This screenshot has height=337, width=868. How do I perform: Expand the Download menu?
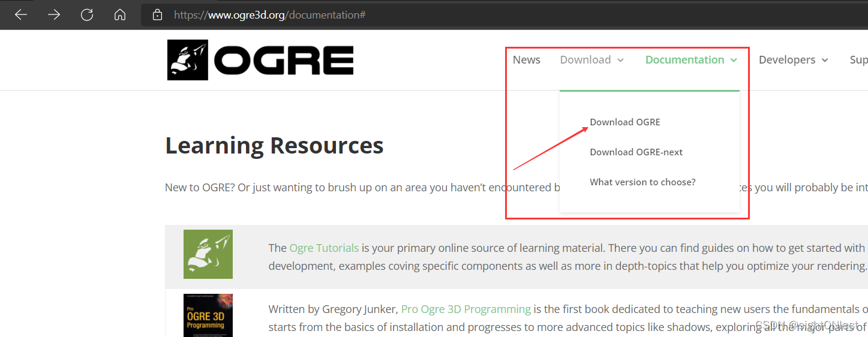pyautogui.click(x=592, y=60)
